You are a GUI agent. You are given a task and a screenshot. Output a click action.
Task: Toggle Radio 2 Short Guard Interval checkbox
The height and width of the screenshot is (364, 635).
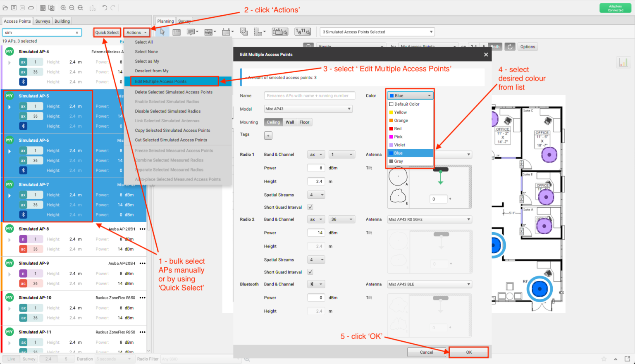pyautogui.click(x=310, y=272)
